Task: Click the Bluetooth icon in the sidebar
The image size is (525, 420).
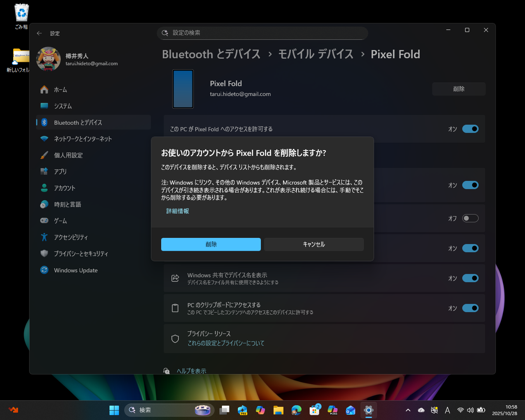Action: point(44,122)
